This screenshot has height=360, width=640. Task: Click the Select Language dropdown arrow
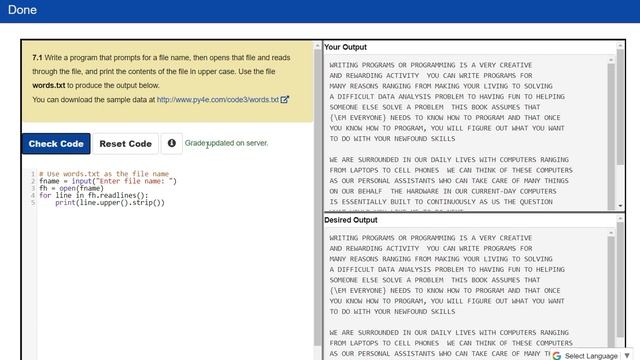coord(627,356)
